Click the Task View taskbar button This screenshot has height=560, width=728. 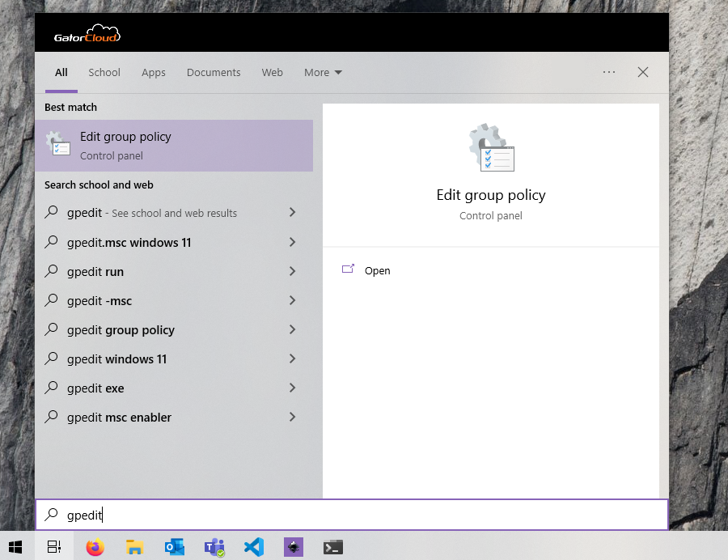54,547
